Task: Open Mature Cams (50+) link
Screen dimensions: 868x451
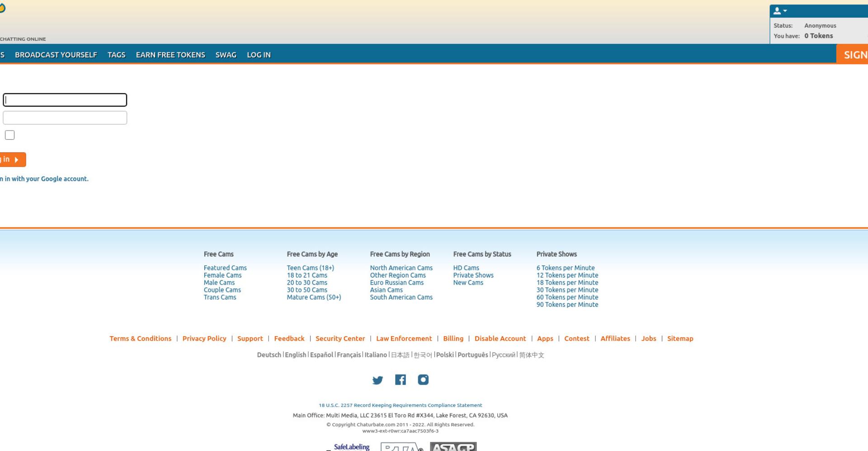Action: pos(314,297)
